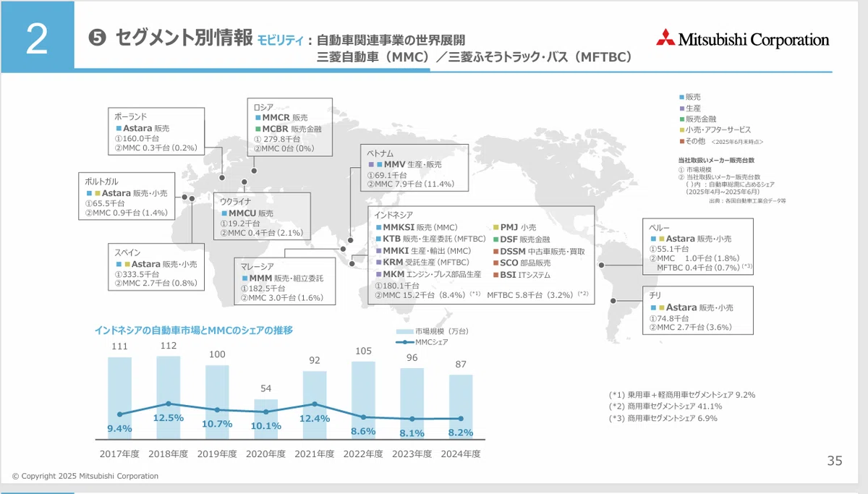Click the MKM エンジン・プレス部品生産 entry
Image resolution: width=868 pixels, height=494 pixels.
(x=428, y=275)
